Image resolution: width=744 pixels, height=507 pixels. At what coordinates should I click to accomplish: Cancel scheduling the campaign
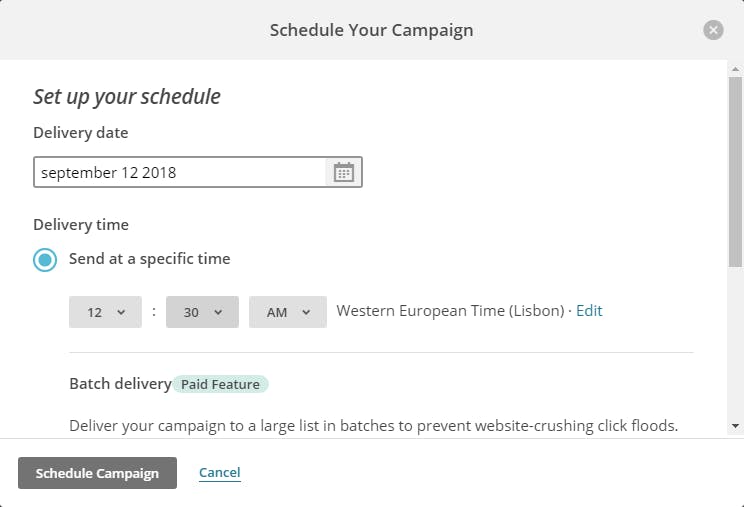pos(219,473)
